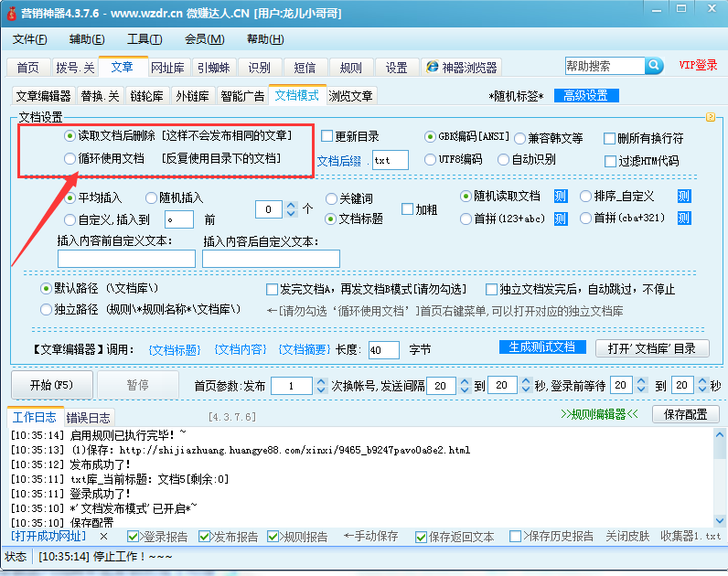The image size is (728, 576).
Task: Open the 浏览文章 sub-tab
Action: (351, 96)
